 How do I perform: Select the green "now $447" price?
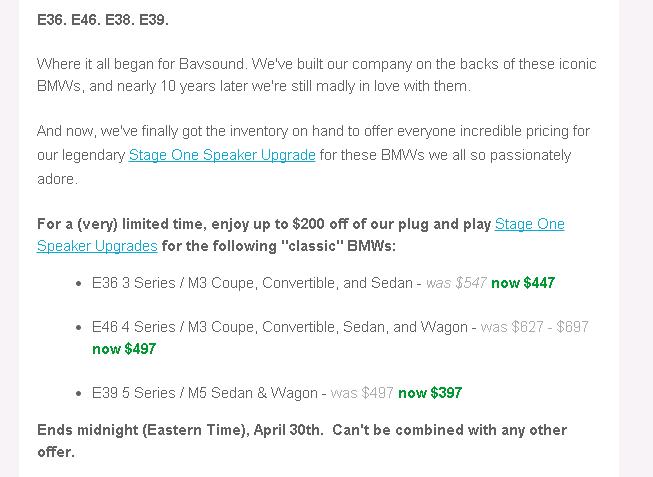tap(523, 283)
